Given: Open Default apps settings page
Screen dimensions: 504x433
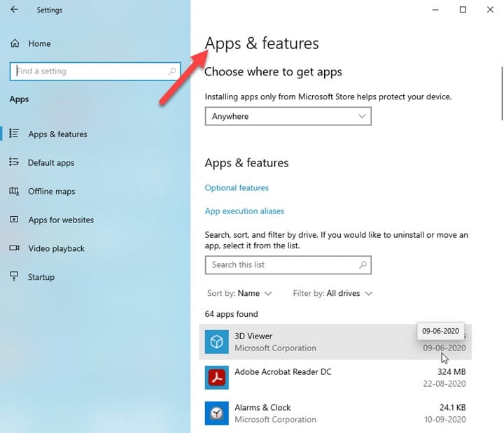Looking at the screenshot, I should click(x=51, y=163).
